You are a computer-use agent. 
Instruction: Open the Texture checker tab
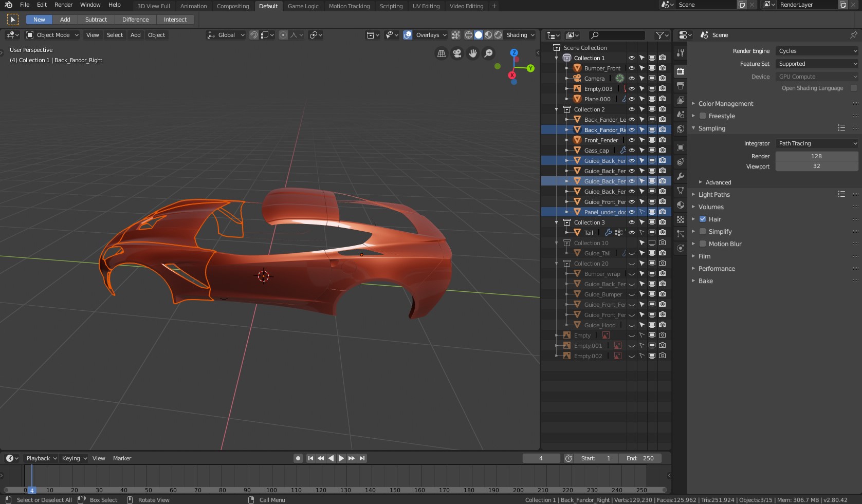(x=681, y=219)
